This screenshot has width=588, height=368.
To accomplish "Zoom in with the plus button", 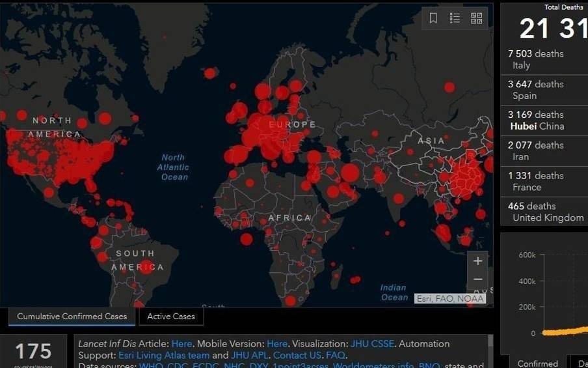I will (477, 261).
